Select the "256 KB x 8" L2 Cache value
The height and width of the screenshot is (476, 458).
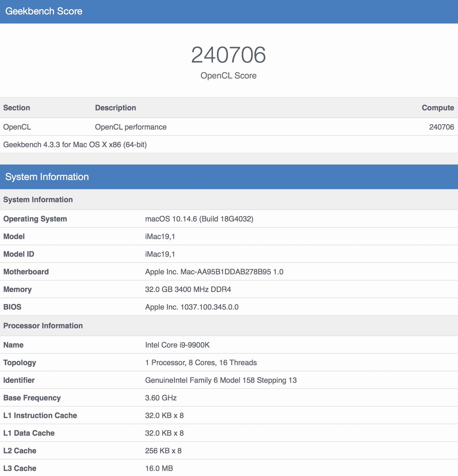click(163, 451)
